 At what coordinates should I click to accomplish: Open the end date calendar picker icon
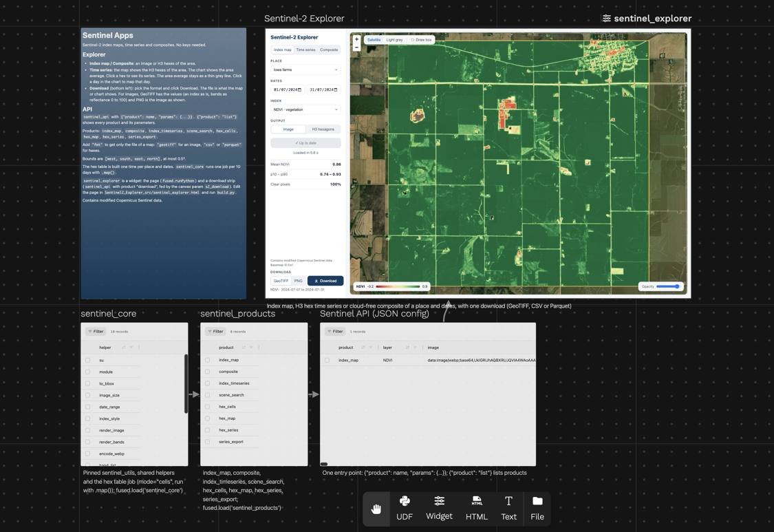coord(335,90)
